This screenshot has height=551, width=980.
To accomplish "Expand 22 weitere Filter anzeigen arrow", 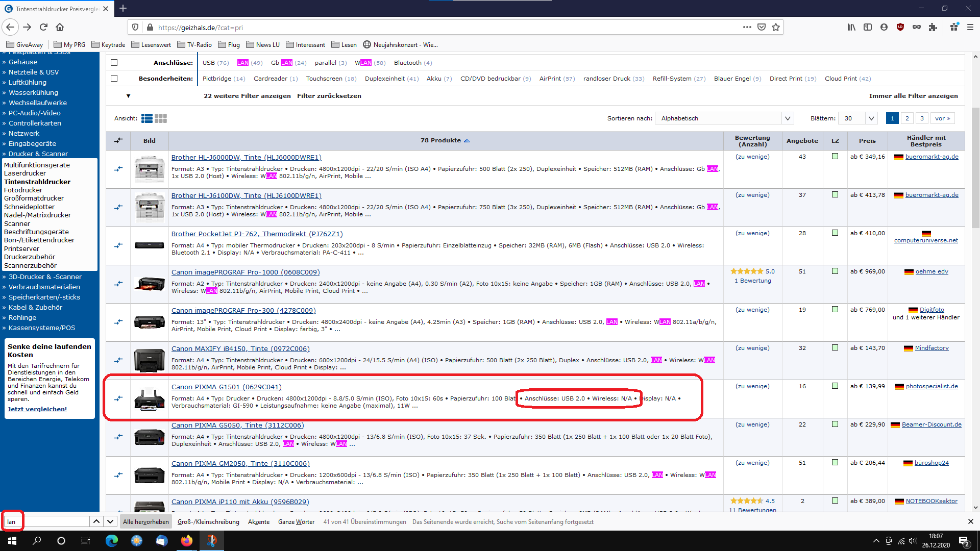I will tap(128, 96).
